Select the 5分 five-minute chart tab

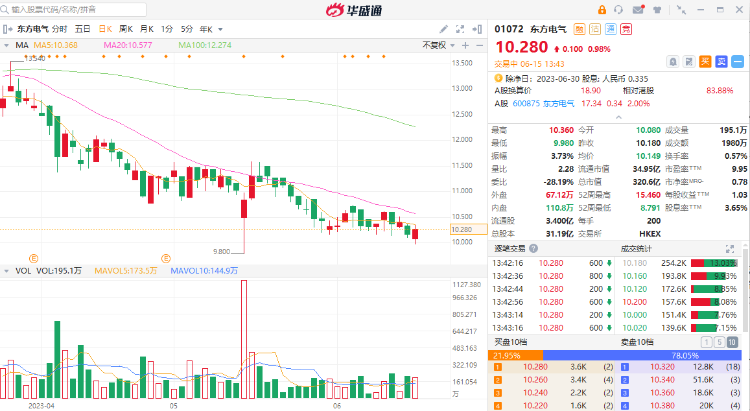point(187,29)
